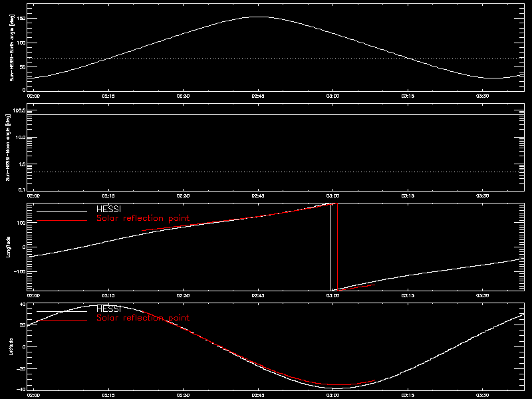The width and height of the screenshot is (532, 399).
Task: Click the 0 tick label on Latitude axis
Action: tap(24, 346)
